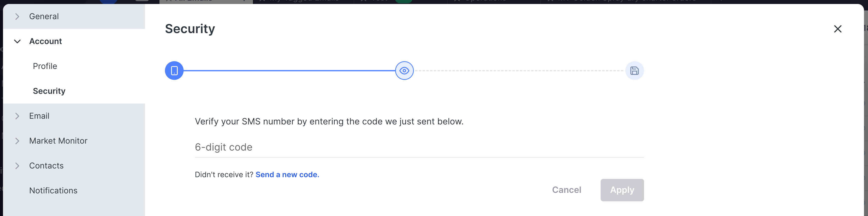Select the Security sidebar item
868x216 pixels.
[49, 91]
